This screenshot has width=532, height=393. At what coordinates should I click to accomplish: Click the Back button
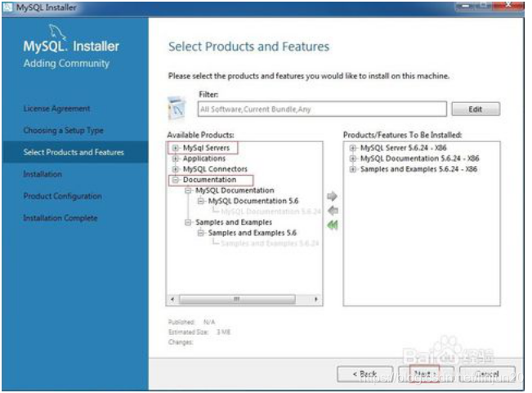(x=365, y=374)
